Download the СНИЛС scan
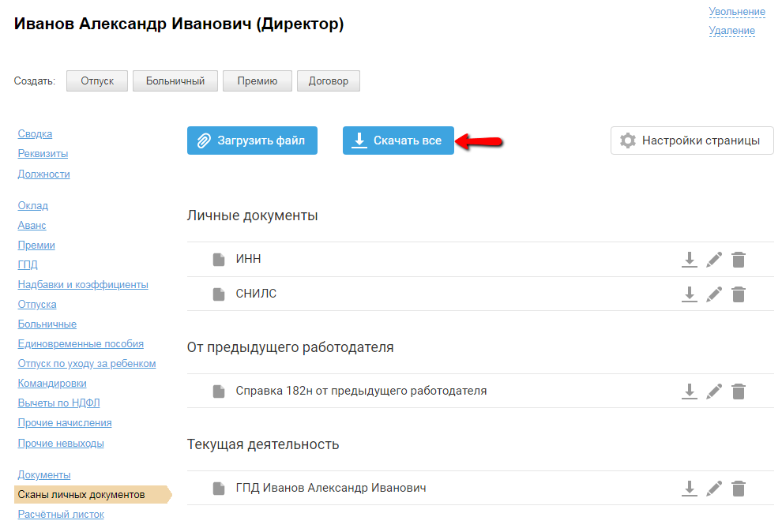782x532 pixels. (x=690, y=294)
